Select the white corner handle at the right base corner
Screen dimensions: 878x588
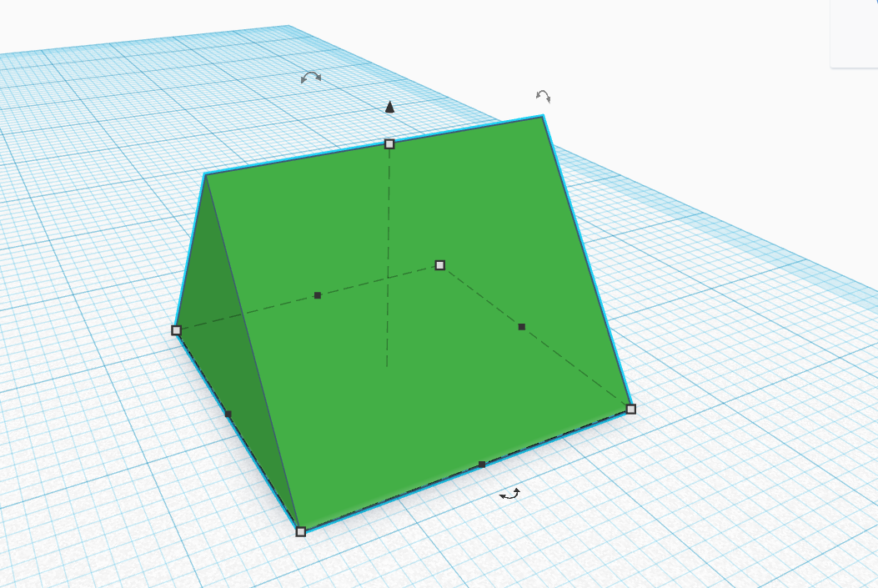631,409
